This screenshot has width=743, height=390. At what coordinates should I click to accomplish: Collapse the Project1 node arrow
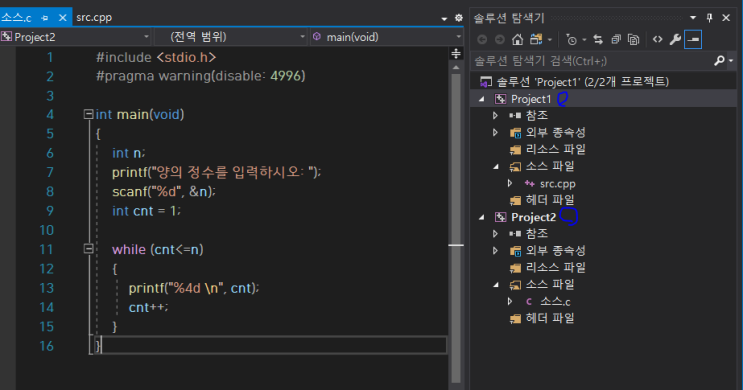point(481,99)
